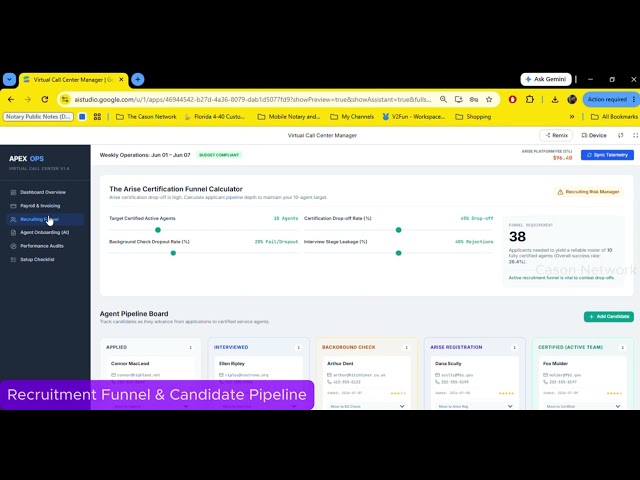Select Setup Checklist in sidebar
Image resolution: width=640 pixels, height=480 pixels.
tap(37, 260)
